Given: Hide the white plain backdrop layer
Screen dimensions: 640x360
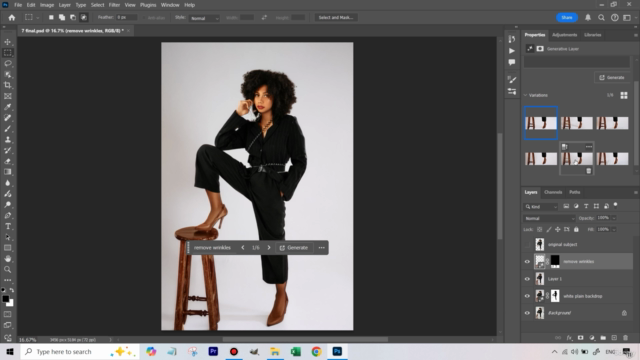Looking at the screenshot, I should coord(527,296).
